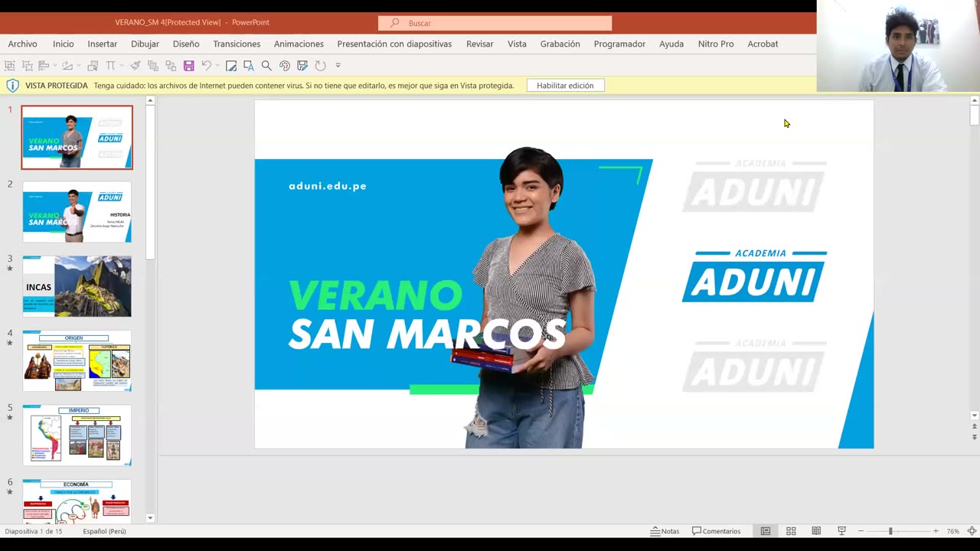
Task: Switch to the Insertar tab
Action: point(103,44)
